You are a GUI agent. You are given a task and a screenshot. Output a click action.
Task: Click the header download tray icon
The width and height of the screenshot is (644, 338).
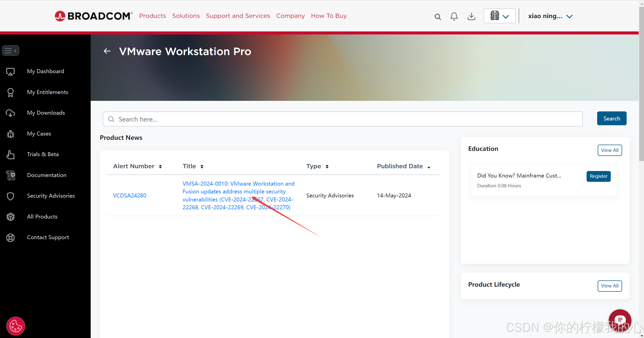tap(471, 16)
